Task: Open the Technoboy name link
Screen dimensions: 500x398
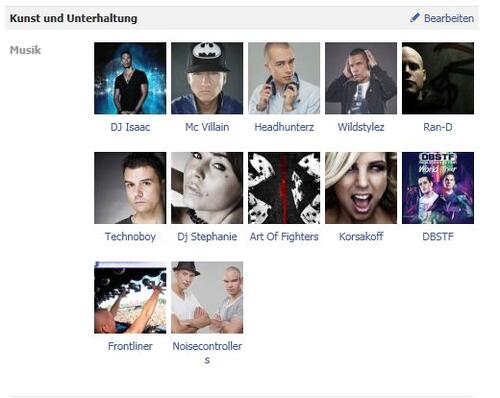Action: tap(130, 237)
